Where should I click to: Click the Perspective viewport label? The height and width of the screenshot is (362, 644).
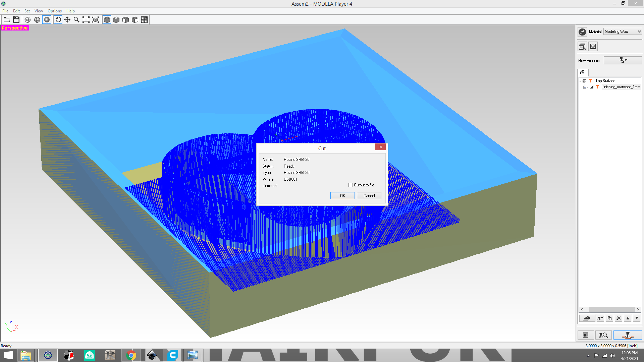pyautogui.click(x=15, y=28)
